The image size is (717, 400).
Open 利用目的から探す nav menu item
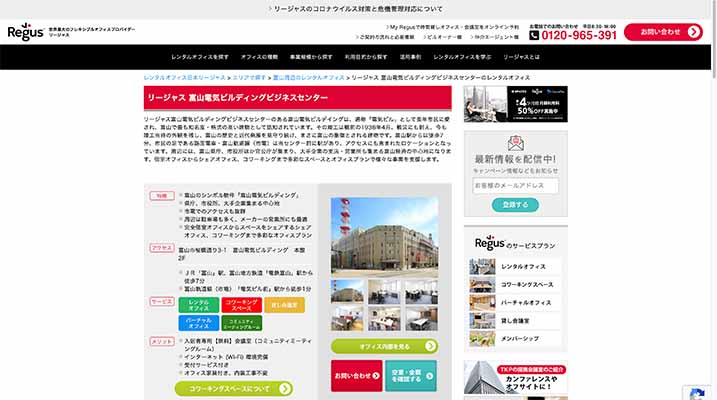point(366,57)
